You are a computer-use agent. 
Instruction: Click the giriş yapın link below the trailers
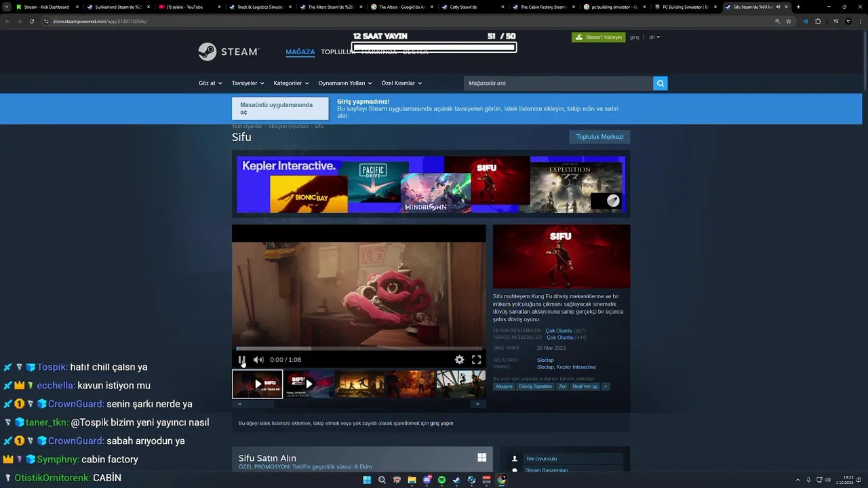click(x=441, y=423)
